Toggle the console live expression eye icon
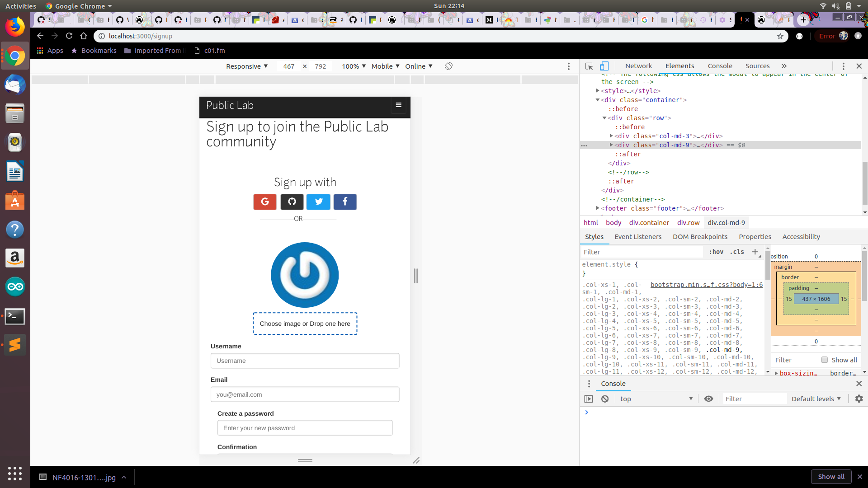This screenshot has width=868, height=488. 708,399
